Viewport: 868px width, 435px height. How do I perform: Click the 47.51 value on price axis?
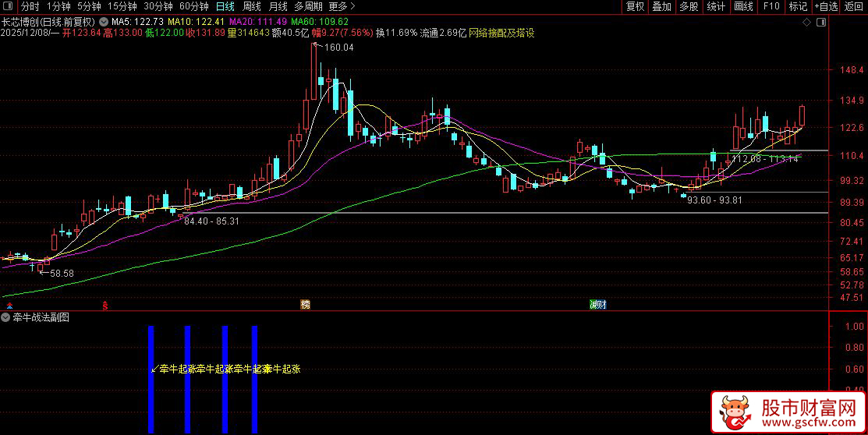(x=852, y=298)
